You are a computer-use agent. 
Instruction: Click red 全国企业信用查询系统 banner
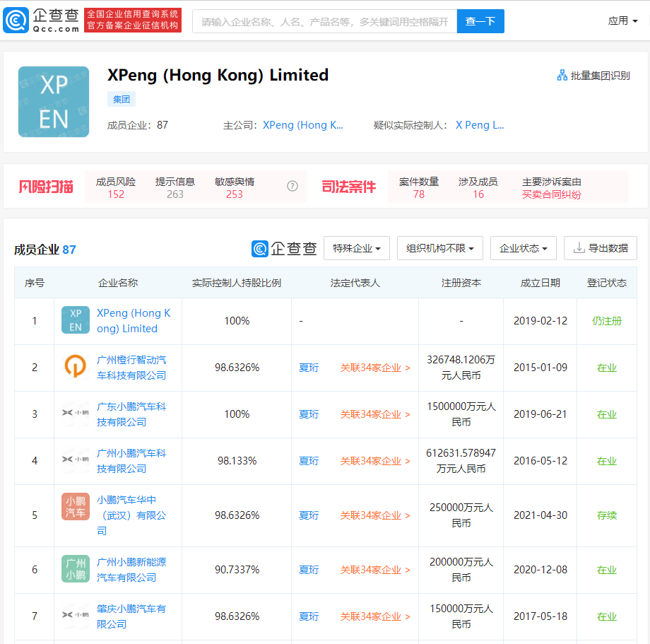click(133, 20)
